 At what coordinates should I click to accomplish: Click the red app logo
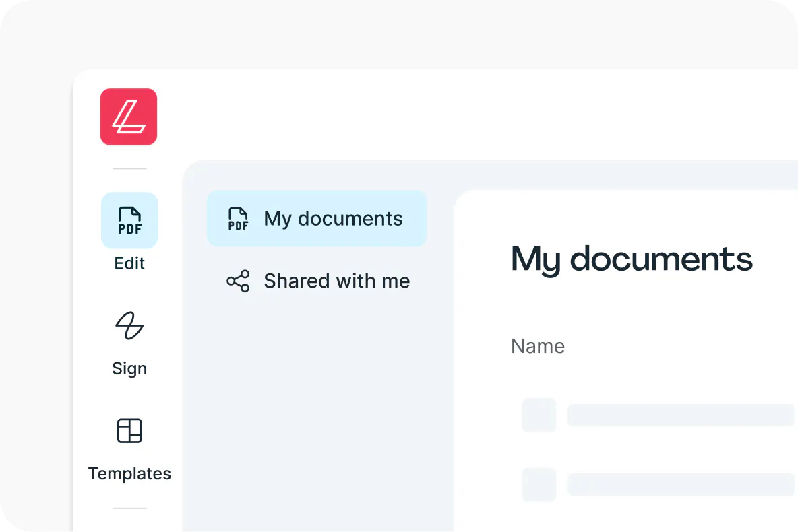pyautogui.click(x=129, y=117)
